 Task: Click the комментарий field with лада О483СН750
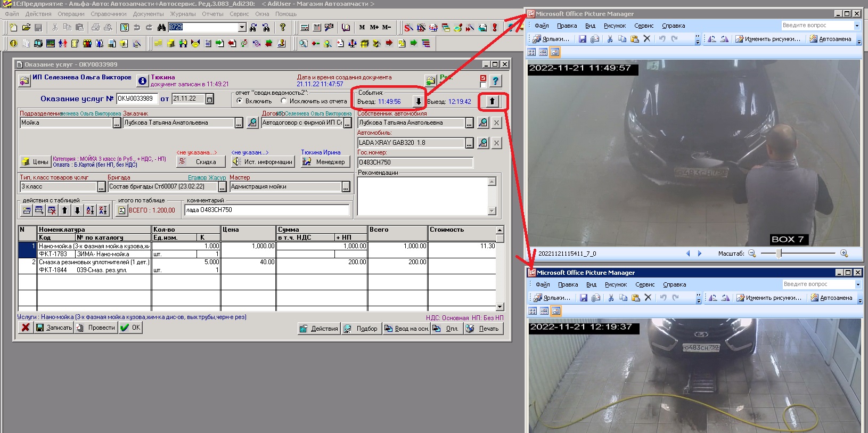click(267, 210)
